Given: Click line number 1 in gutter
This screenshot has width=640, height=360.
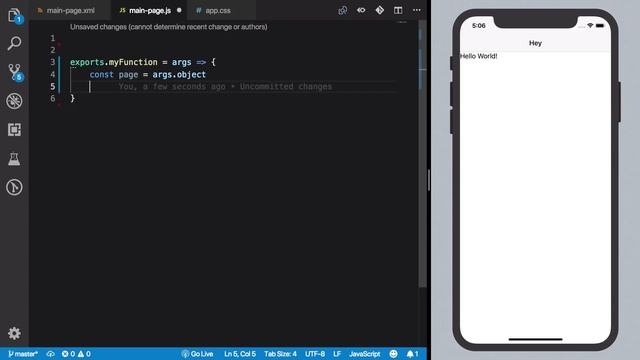Looking at the screenshot, I should tap(53, 38).
